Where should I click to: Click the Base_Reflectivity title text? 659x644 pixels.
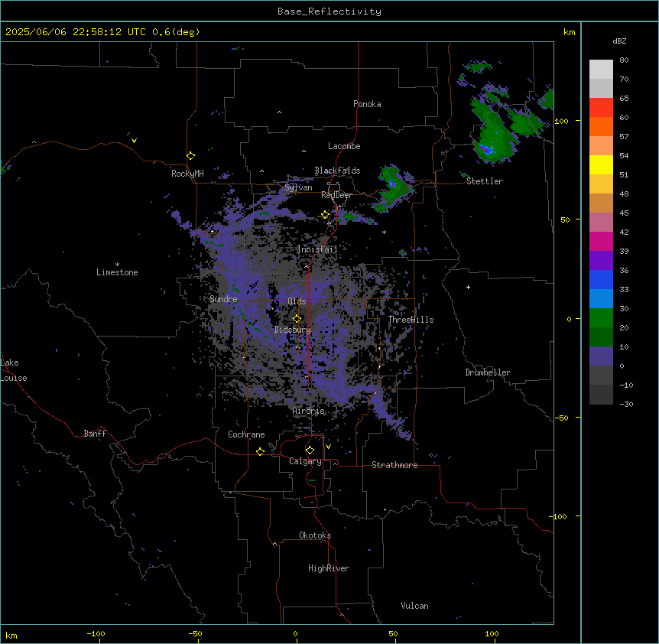[329, 11]
